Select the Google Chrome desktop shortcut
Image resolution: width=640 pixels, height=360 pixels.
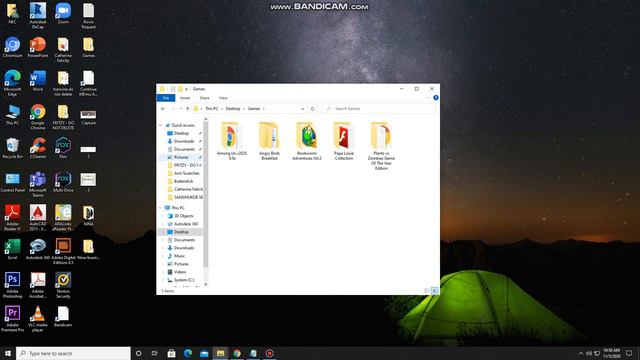38,117
